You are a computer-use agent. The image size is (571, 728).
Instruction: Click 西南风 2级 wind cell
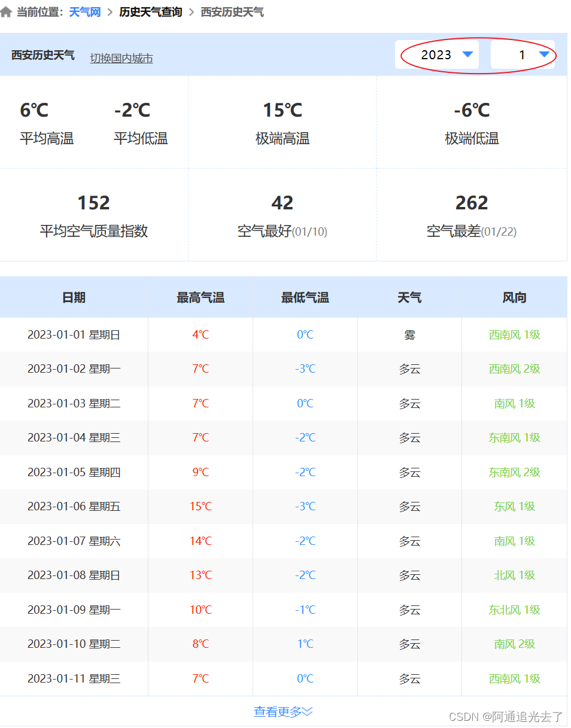(x=515, y=369)
